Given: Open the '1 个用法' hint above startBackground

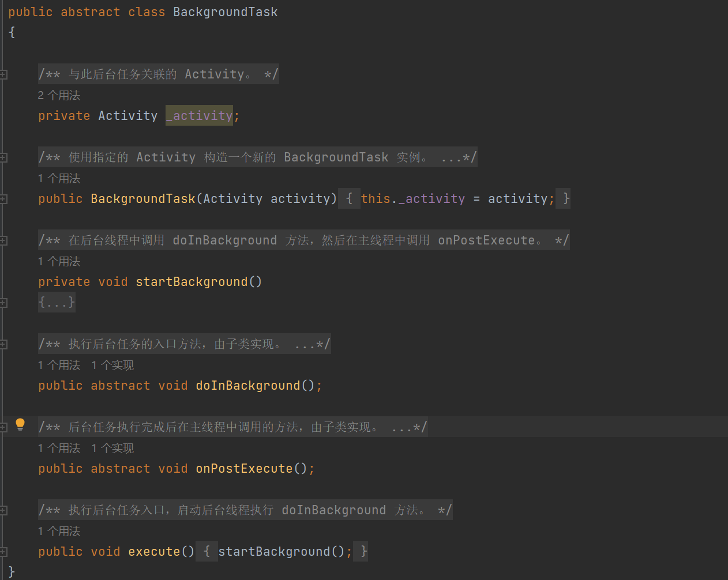Looking at the screenshot, I should (59, 261).
